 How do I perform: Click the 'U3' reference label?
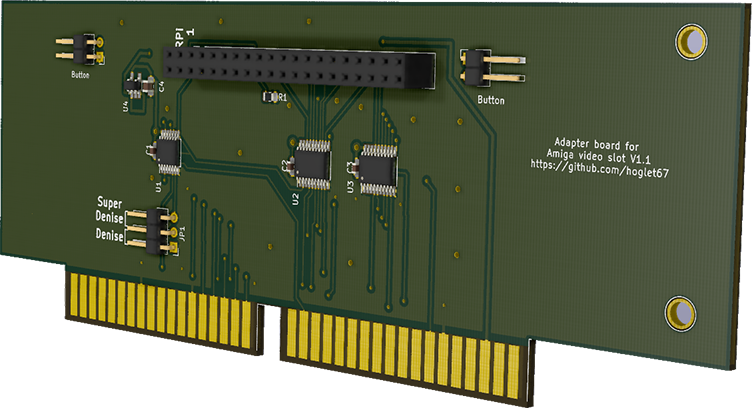pos(350,187)
